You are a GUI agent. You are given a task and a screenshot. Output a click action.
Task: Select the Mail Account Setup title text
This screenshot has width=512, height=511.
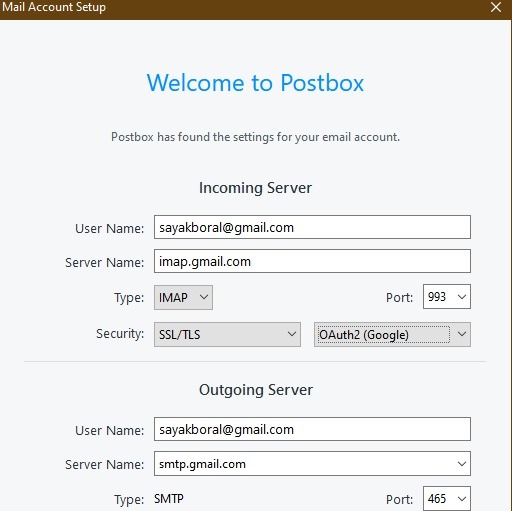click(x=54, y=7)
